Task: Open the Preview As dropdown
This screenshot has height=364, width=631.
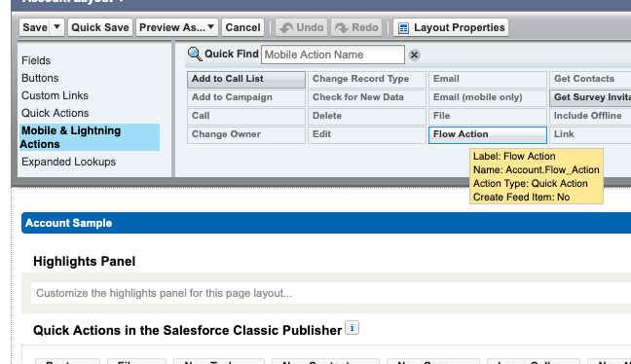Action: click(177, 27)
